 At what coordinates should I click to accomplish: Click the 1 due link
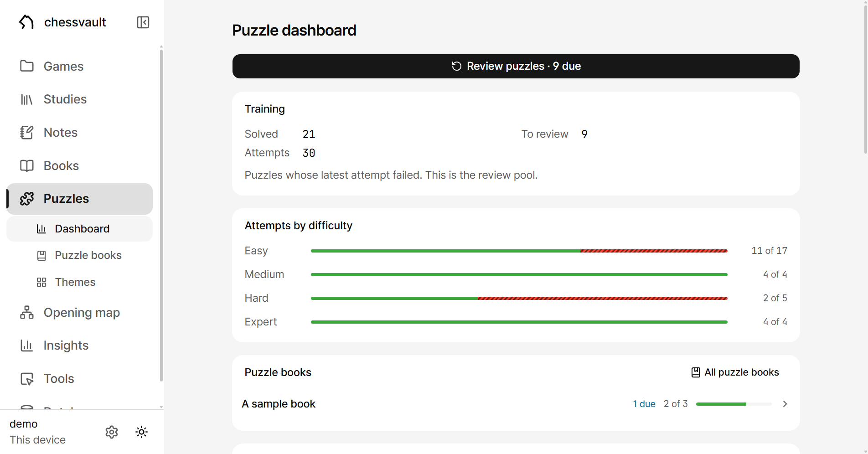click(644, 404)
